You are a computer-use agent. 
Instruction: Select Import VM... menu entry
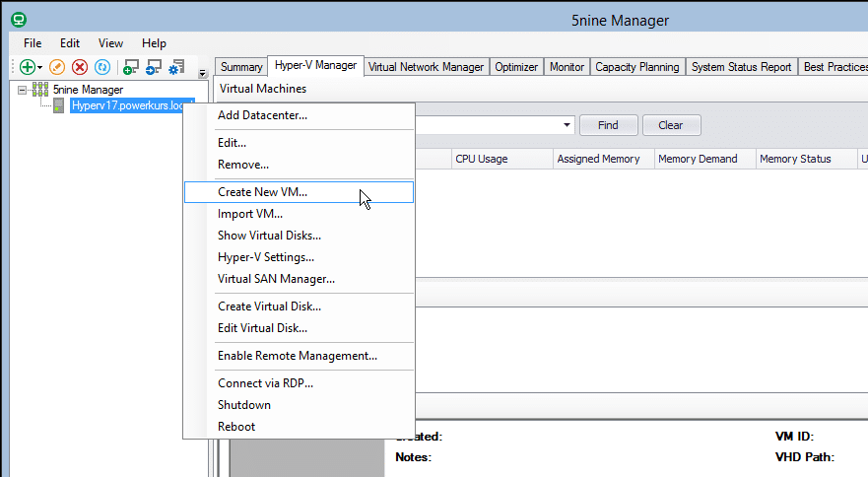pos(299,214)
